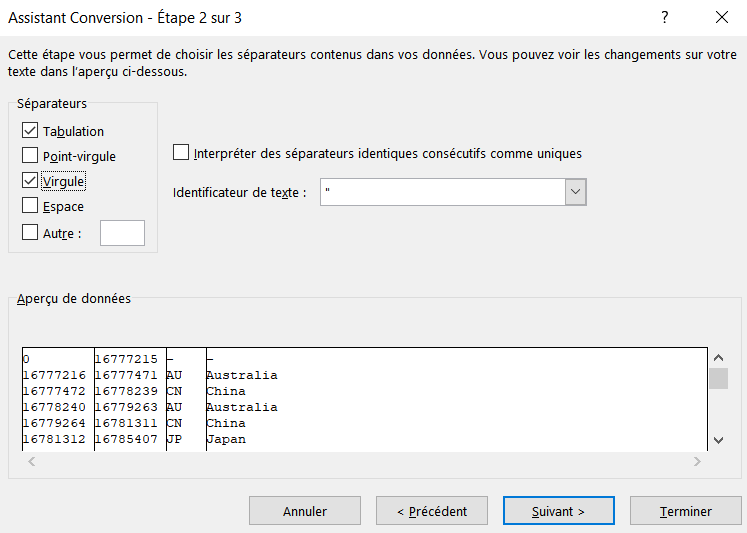Image resolution: width=747 pixels, height=533 pixels.
Task: Click inside the Identificateur de texte field
Action: pyautogui.click(x=442, y=192)
